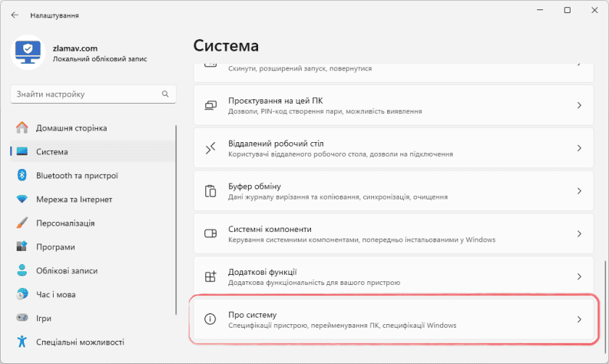Image resolution: width=609 pixels, height=364 pixels.
Task: Click Дозволи, PIN-код створення пари description
Action: tap(325, 112)
